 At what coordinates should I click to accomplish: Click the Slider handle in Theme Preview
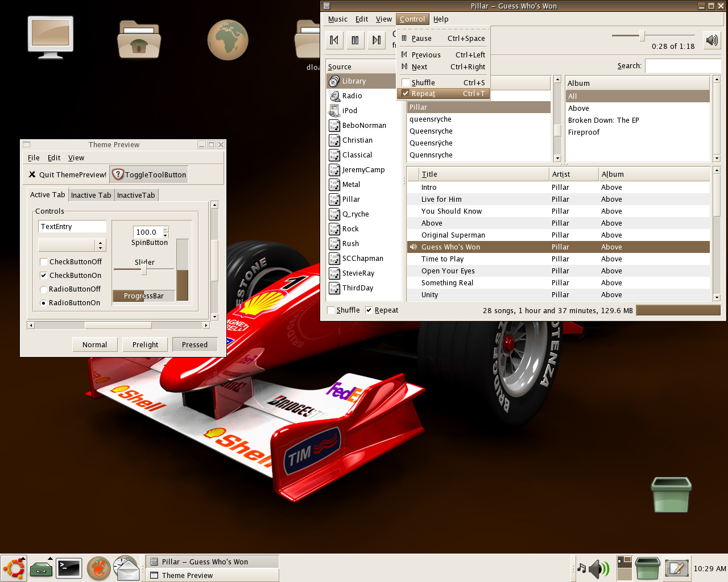[x=144, y=269]
